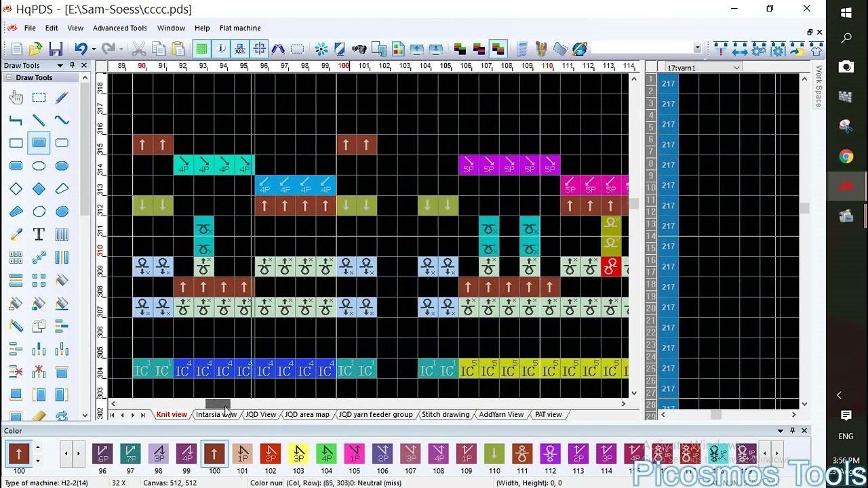868x488 pixels.
Task: Open the File menu
Action: tap(30, 28)
